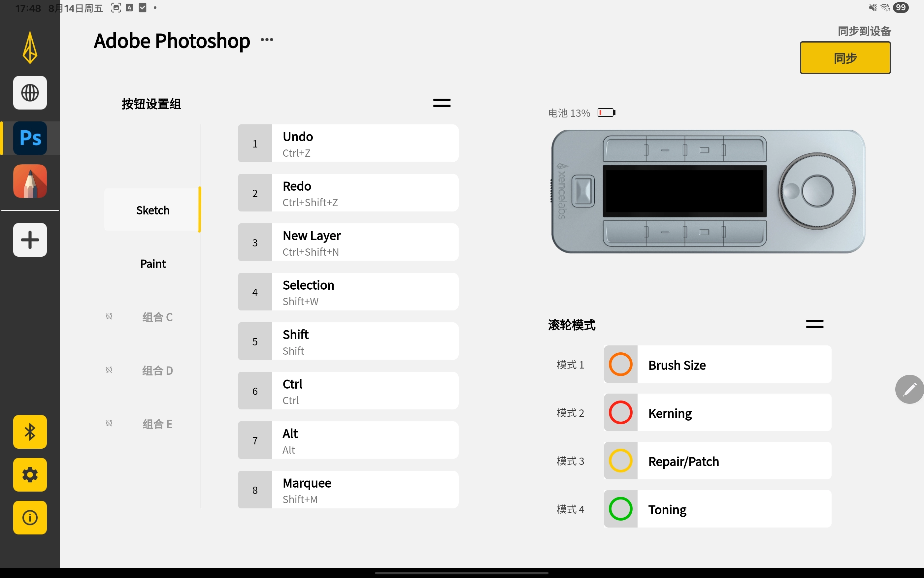Screen dimensions: 924x578
Task: Open the Xencelabs logo home icon
Action: tap(30, 48)
